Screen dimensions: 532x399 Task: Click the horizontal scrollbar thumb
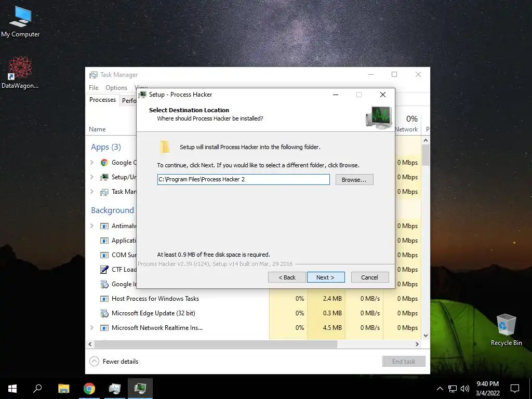pyautogui.click(x=216, y=344)
